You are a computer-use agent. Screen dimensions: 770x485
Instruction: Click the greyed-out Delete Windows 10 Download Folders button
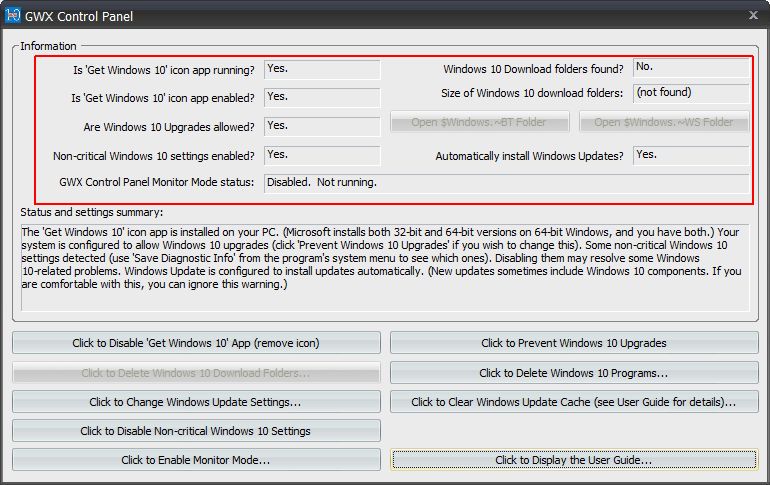[196, 373]
